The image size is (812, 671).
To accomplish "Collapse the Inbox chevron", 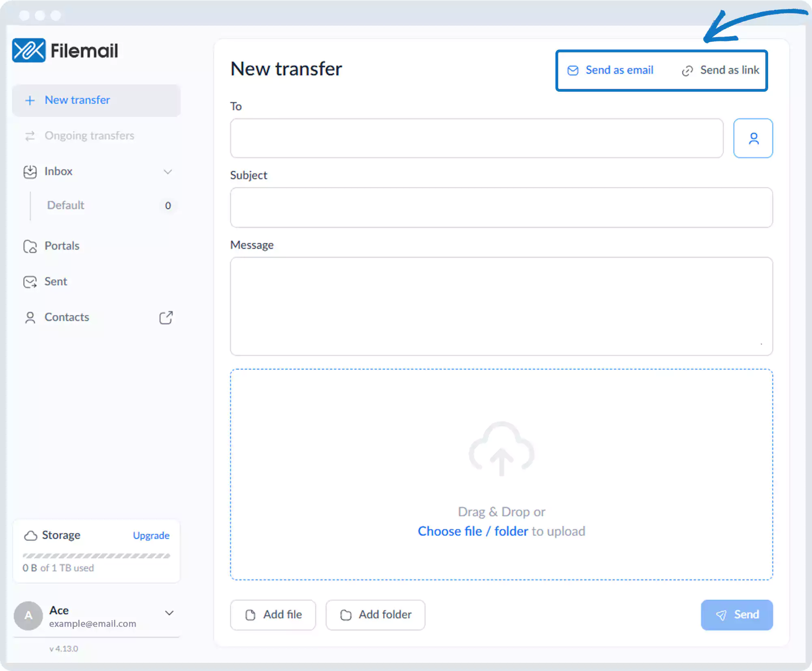I will pos(168,172).
